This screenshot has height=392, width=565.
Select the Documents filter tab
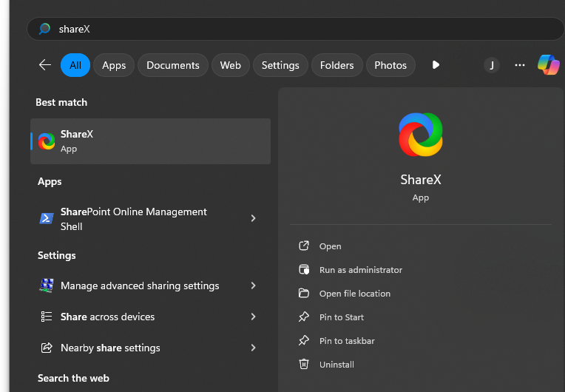click(x=172, y=65)
